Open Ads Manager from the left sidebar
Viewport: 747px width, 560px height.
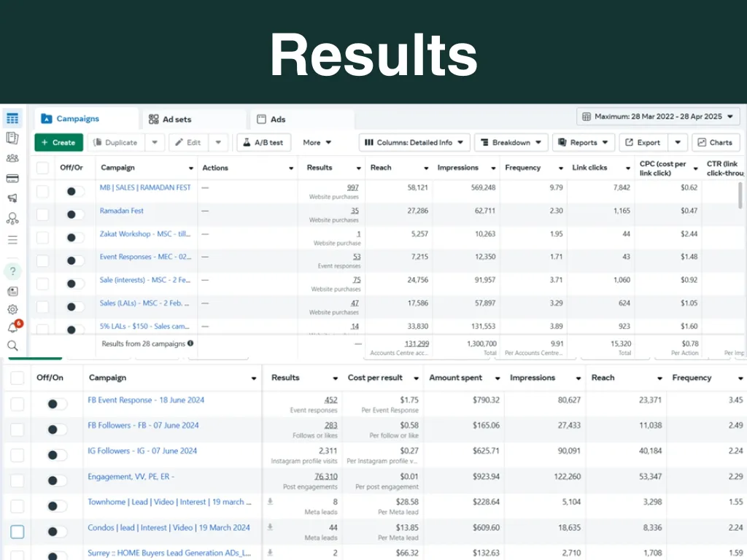[x=13, y=118]
